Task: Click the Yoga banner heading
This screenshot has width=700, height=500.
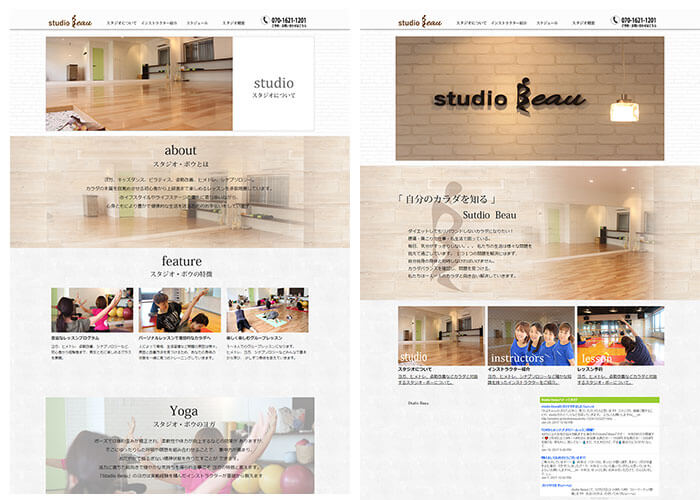Action: [x=183, y=411]
